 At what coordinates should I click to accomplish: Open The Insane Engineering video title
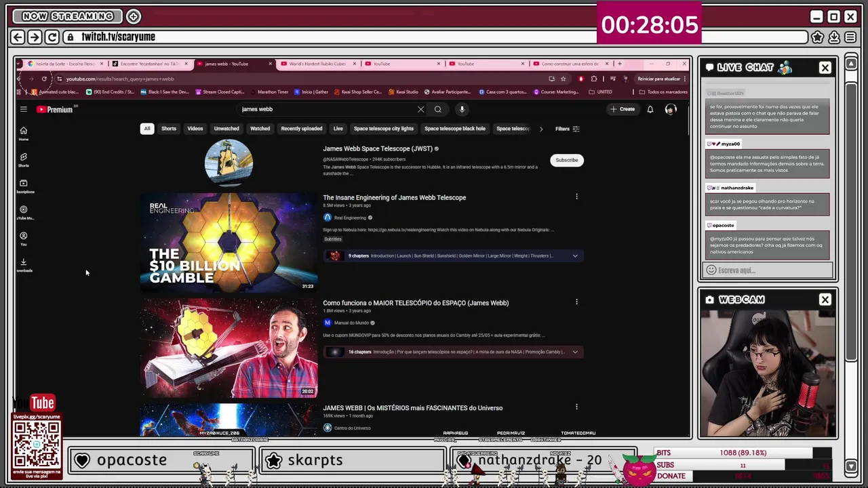click(394, 197)
